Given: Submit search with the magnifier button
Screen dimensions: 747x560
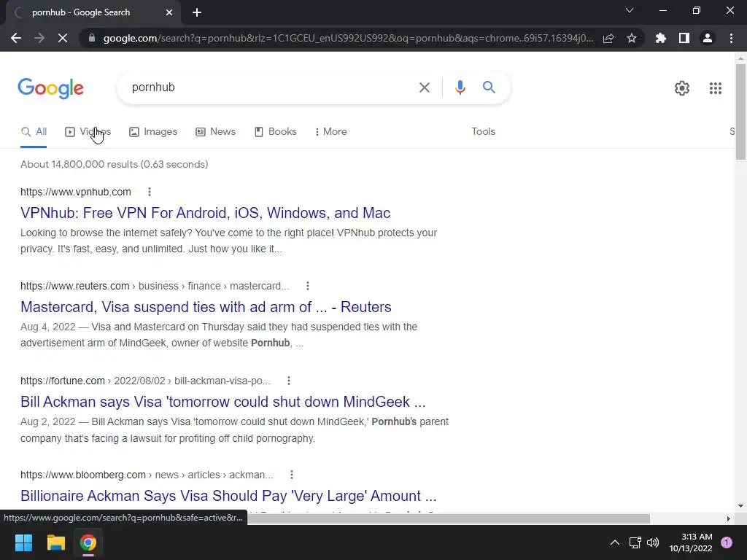Looking at the screenshot, I should (x=489, y=87).
